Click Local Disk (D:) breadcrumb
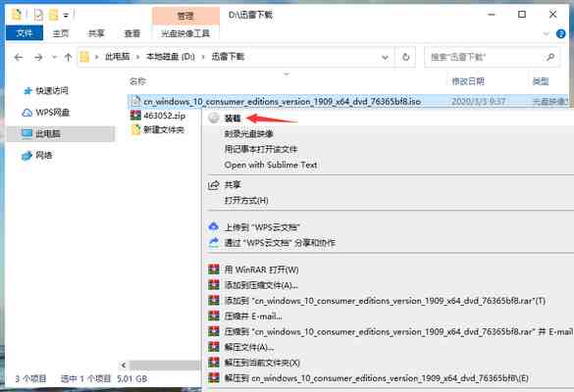This screenshot has width=574, height=392. (171, 57)
